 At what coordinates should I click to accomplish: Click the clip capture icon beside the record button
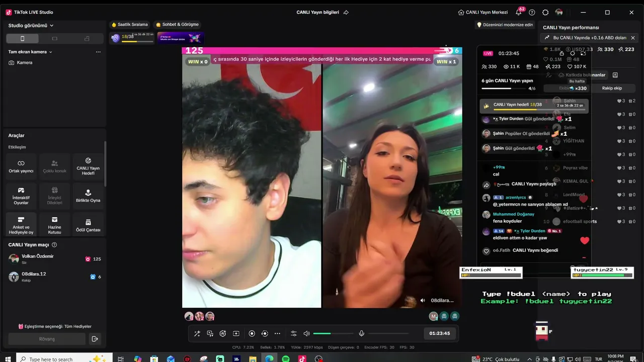click(265, 333)
